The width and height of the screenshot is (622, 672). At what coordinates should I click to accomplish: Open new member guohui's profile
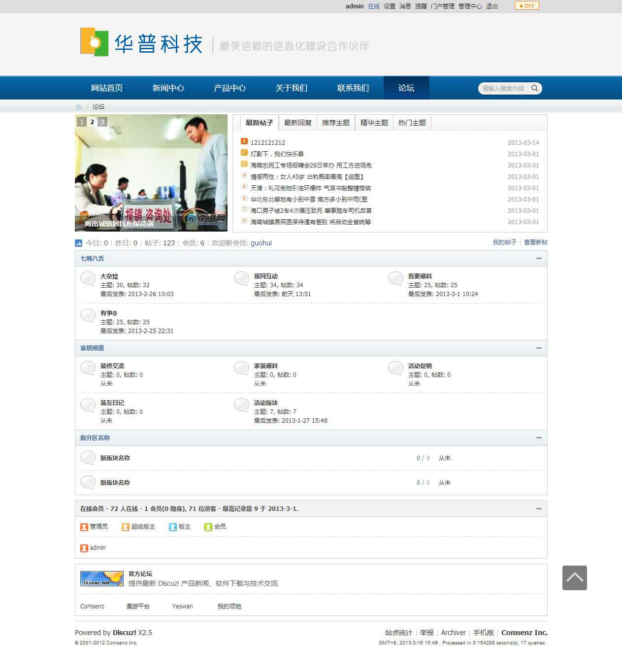[261, 243]
